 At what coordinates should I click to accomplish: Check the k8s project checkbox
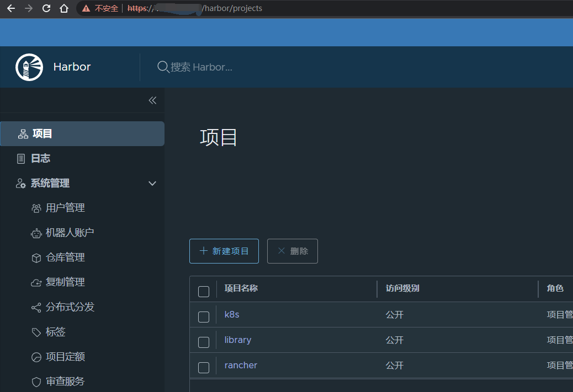click(204, 317)
